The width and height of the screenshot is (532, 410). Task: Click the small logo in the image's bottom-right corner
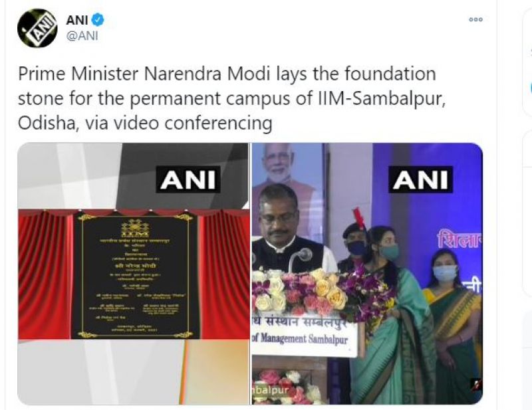(475, 385)
